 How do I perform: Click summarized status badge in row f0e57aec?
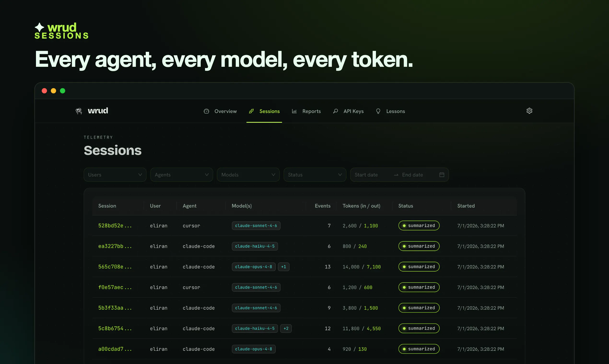click(419, 287)
